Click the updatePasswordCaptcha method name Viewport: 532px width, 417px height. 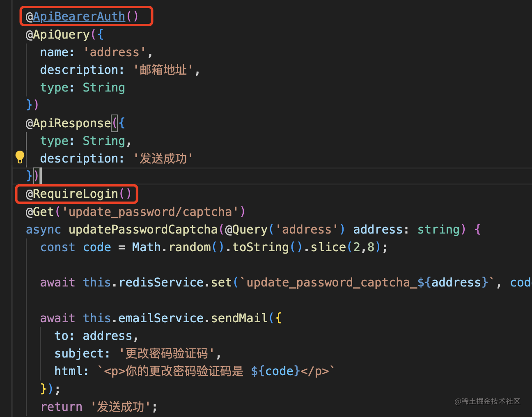pos(143,229)
